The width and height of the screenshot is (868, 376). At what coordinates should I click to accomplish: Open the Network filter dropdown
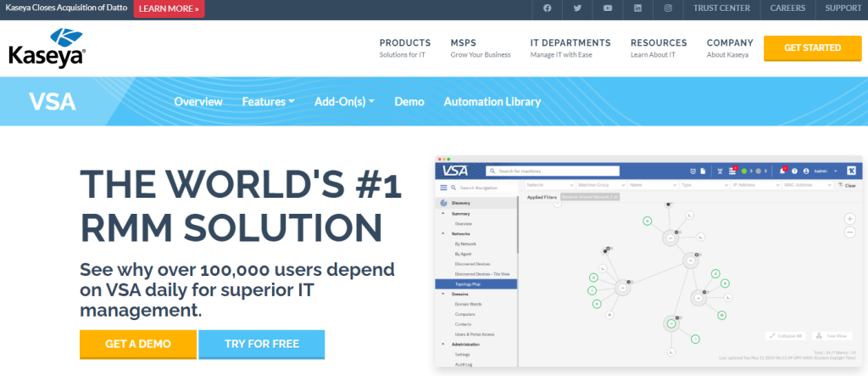(549, 185)
